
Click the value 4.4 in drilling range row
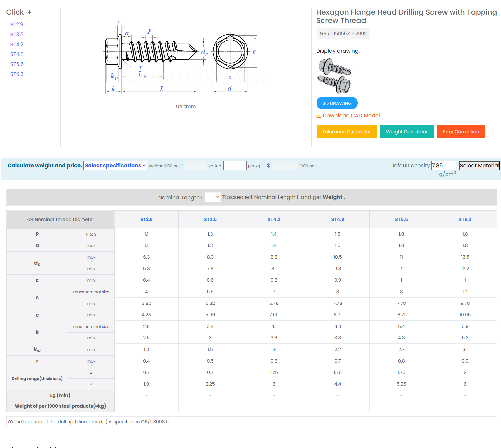coord(338,384)
